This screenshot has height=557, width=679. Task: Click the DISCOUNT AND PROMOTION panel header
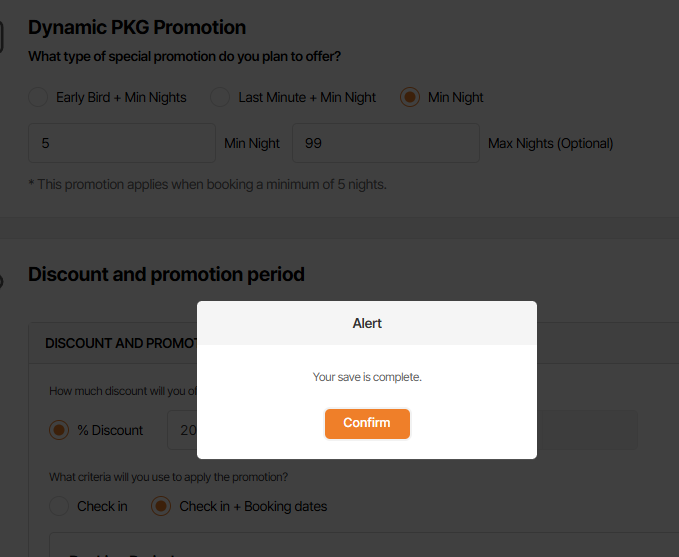[120, 343]
